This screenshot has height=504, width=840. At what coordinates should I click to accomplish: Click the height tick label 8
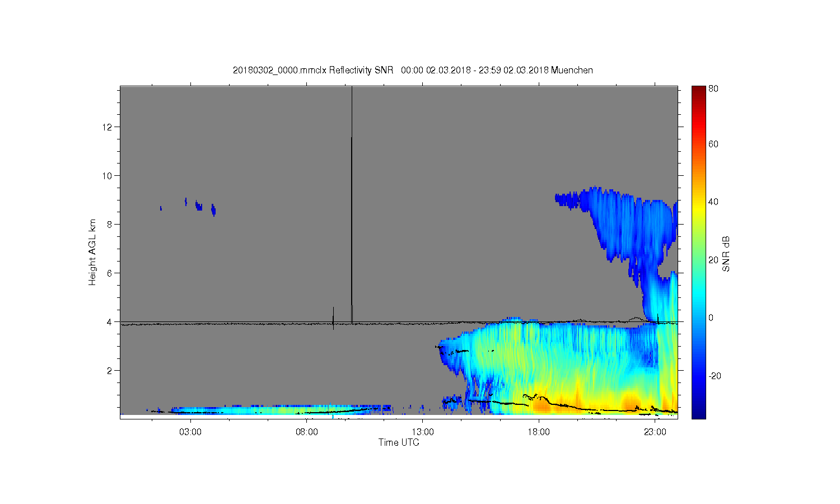(110, 225)
